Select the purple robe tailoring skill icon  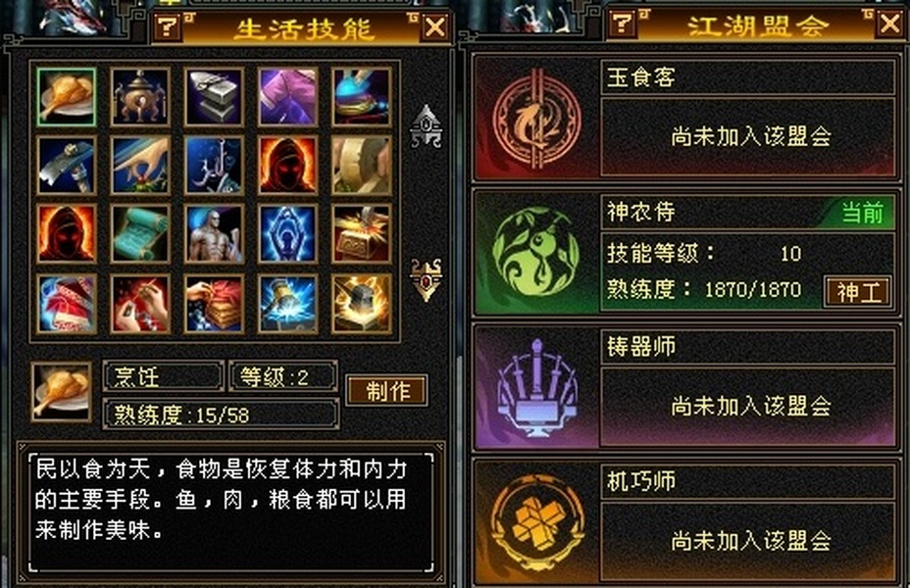(288, 97)
